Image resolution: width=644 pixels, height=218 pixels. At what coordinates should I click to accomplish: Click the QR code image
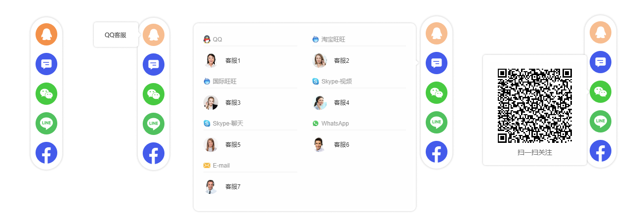click(x=535, y=106)
